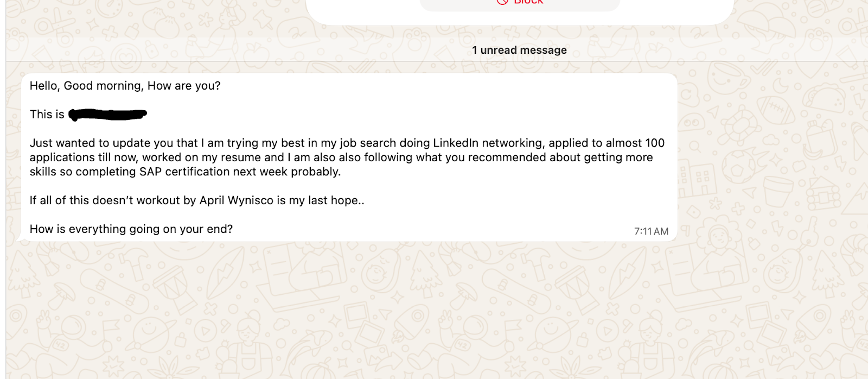Click the word "LinkedIn" in the message

456,143
